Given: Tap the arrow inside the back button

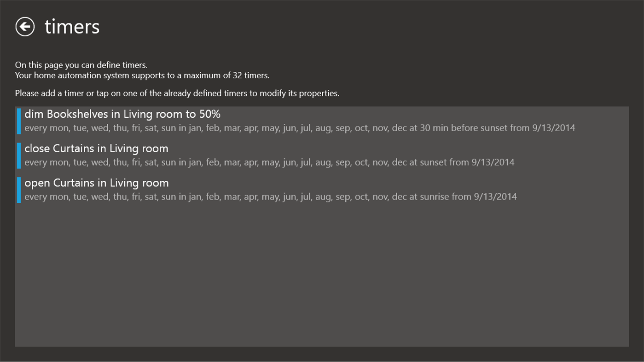Looking at the screenshot, I should tap(25, 26).
